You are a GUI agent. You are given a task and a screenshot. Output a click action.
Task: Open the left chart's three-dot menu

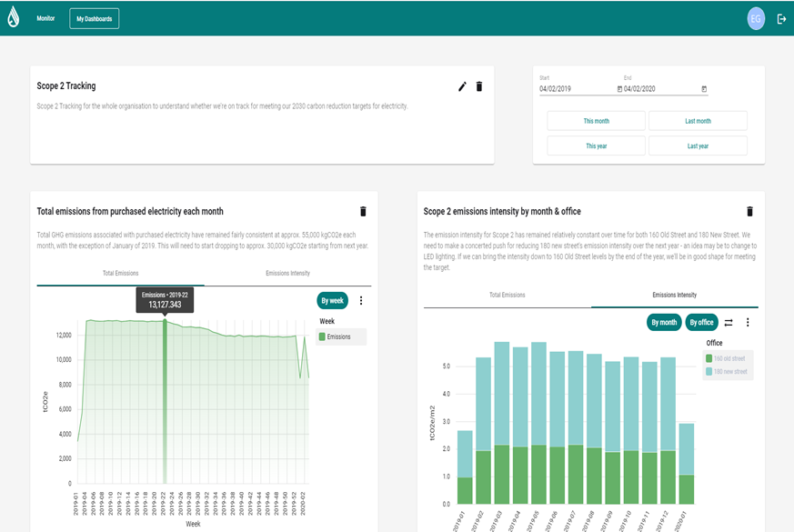pos(361,300)
